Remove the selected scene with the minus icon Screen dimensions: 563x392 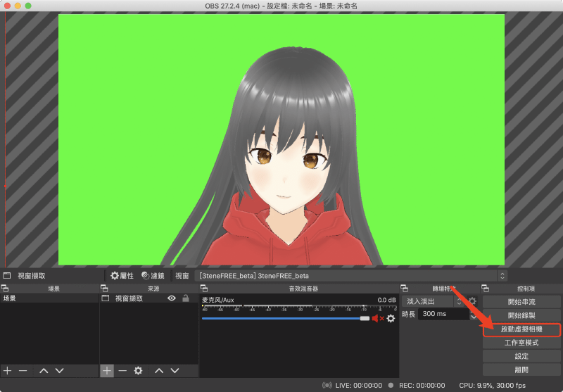pyautogui.click(x=23, y=370)
